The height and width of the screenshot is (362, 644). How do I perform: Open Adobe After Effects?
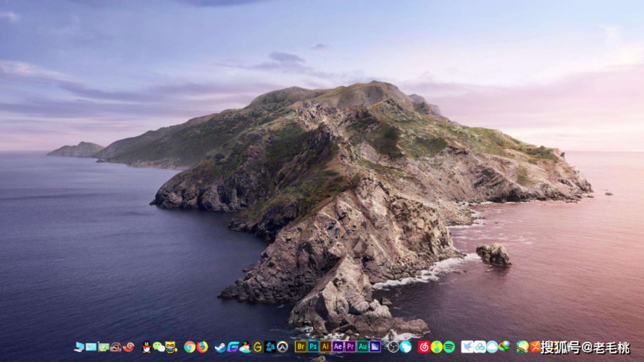click(x=338, y=347)
